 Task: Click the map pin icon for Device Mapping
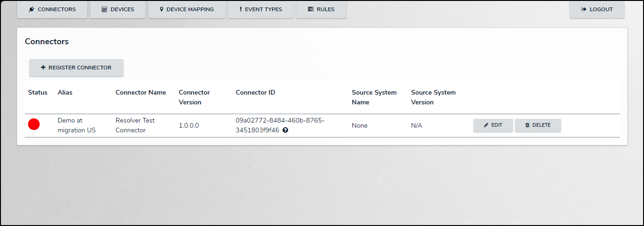(161, 9)
